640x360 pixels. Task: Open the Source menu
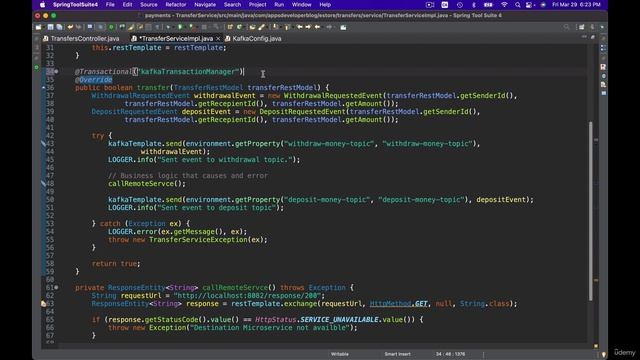pos(149,5)
